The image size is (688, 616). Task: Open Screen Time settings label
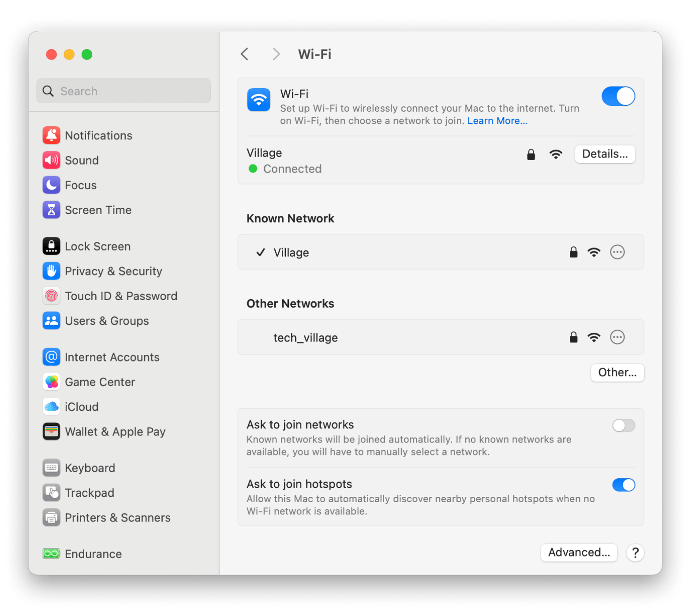tap(98, 210)
